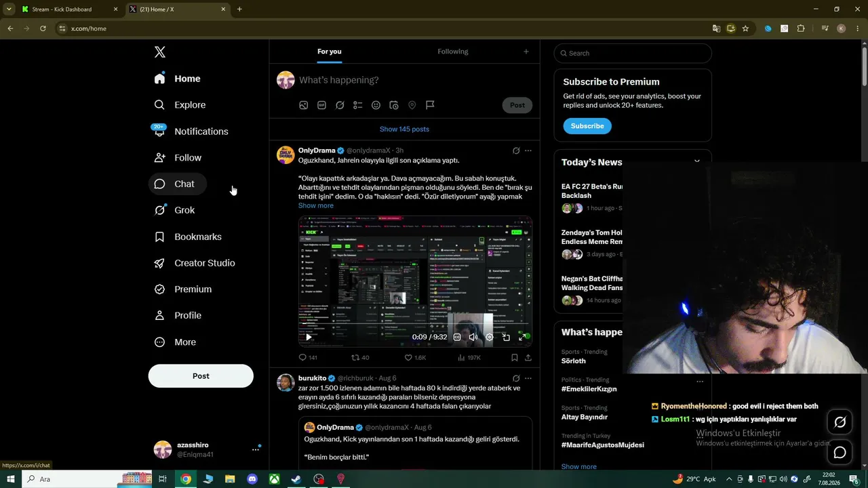Screen dimensions: 868x488
Task: Open Grok from the sidebar menu
Action: pos(175,210)
